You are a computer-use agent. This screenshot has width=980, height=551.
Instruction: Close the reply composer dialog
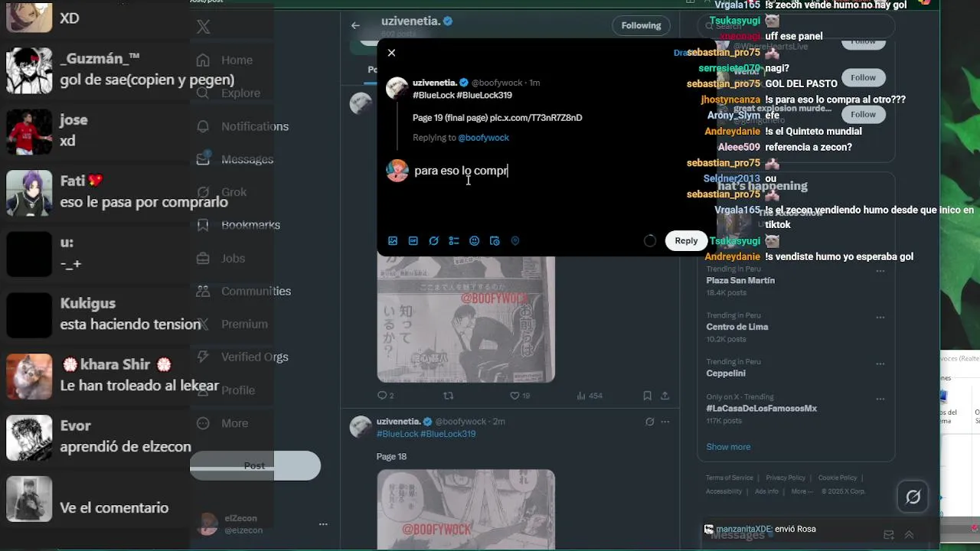point(391,53)
